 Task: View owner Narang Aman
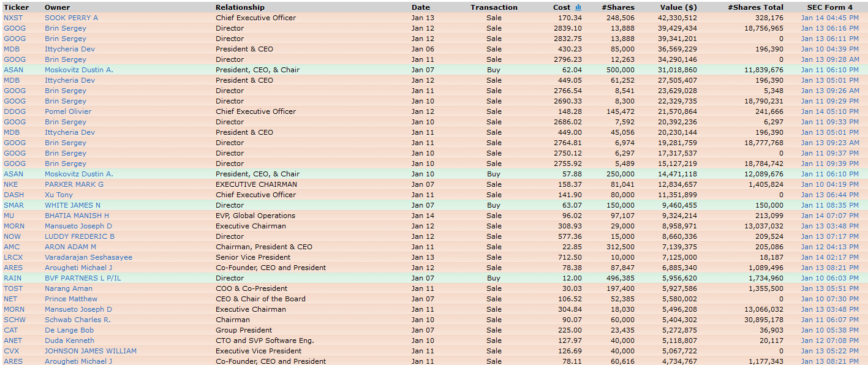pyautogui.click(x=69, y=288)
